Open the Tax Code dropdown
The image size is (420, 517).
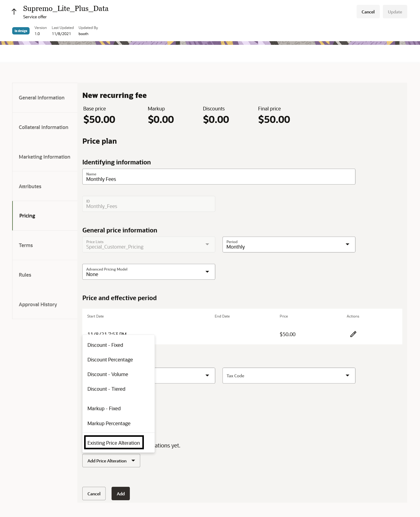click(x=289, y=375)
